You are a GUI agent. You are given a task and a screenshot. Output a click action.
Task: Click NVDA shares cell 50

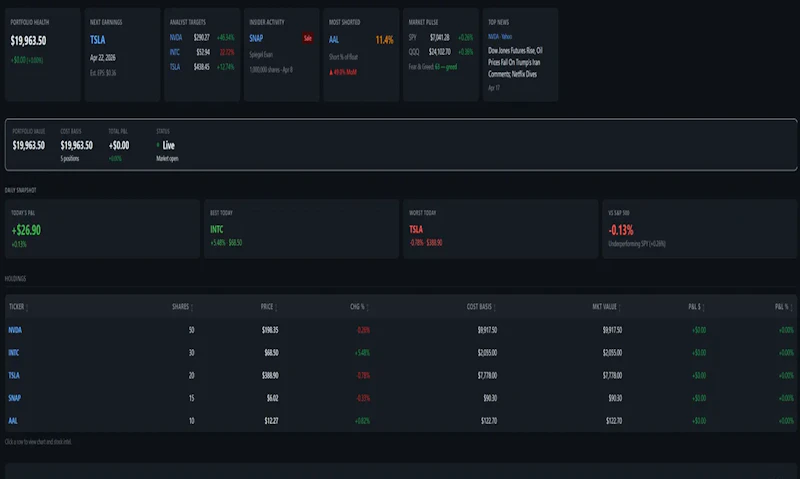point(191,330)
